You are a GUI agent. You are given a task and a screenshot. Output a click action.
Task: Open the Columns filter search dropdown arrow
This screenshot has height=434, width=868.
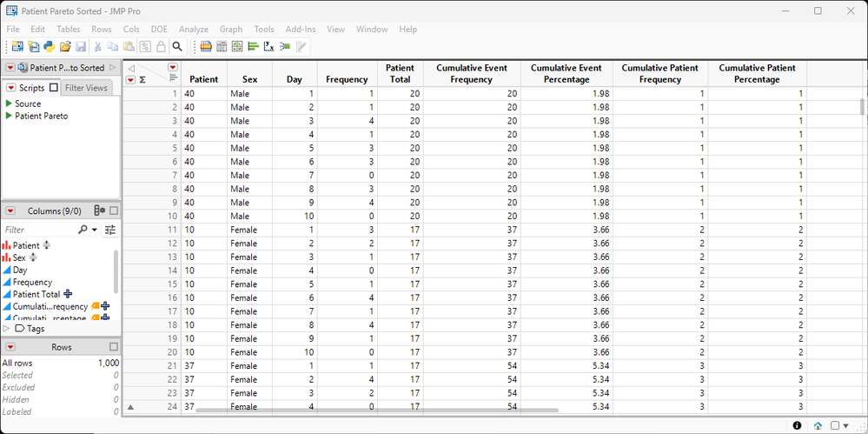[x=94, y=230]
